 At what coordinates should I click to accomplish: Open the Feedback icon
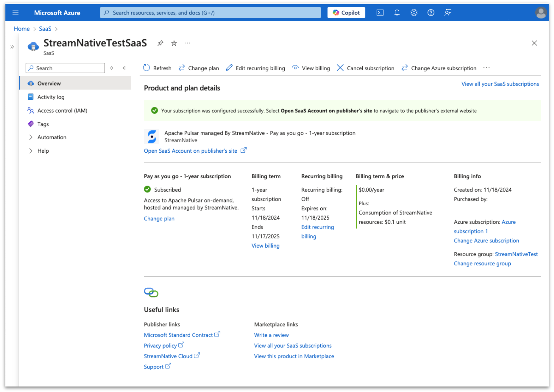pos(448,12)
